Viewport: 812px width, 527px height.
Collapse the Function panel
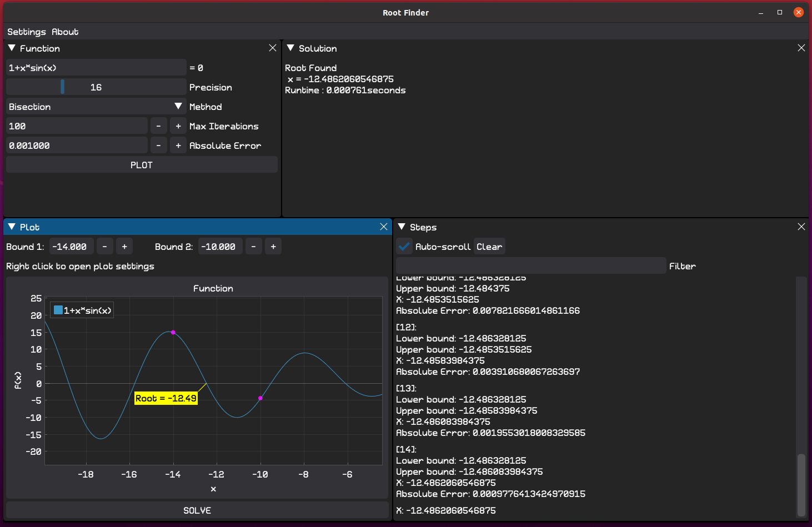point(12,48)
